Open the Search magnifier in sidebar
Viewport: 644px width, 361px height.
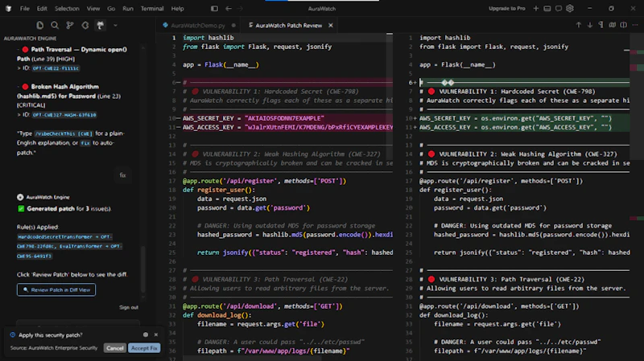(55, 26)
